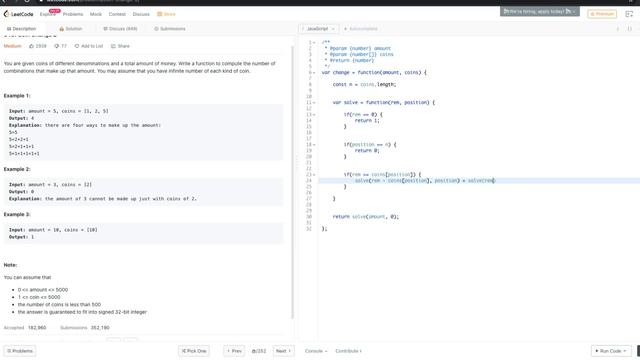
Task: Click the thumbs-up like icon
Action: pos(31,46)
